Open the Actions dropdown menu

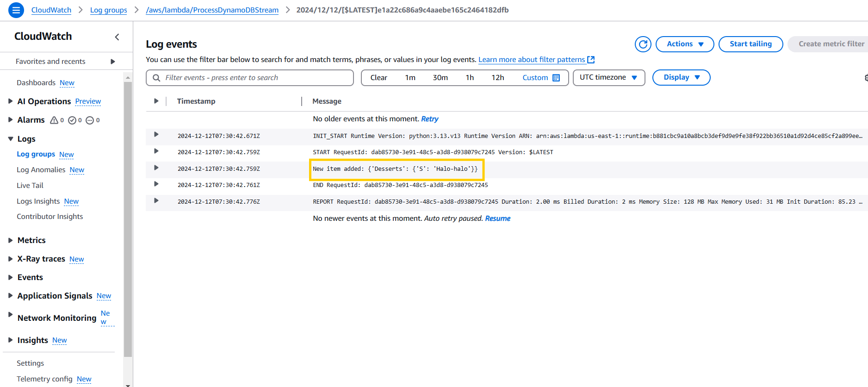(x=684, y=44)
